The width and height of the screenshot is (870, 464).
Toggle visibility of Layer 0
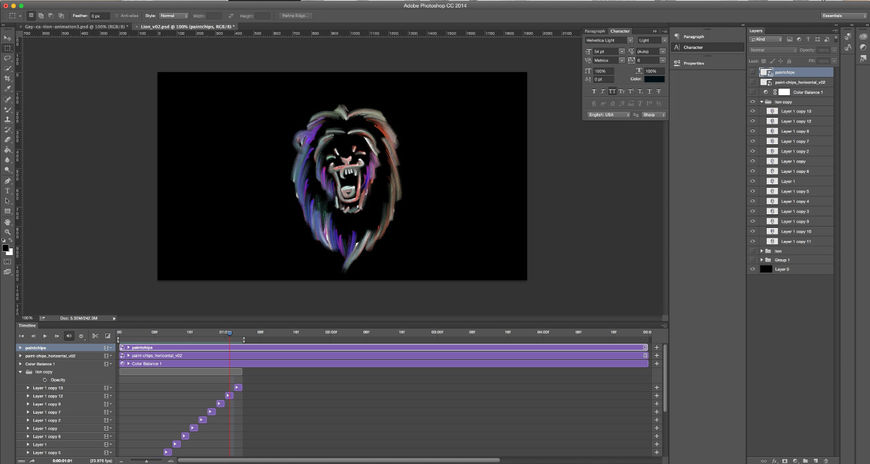pyautogui.click(x=752, y=269)
